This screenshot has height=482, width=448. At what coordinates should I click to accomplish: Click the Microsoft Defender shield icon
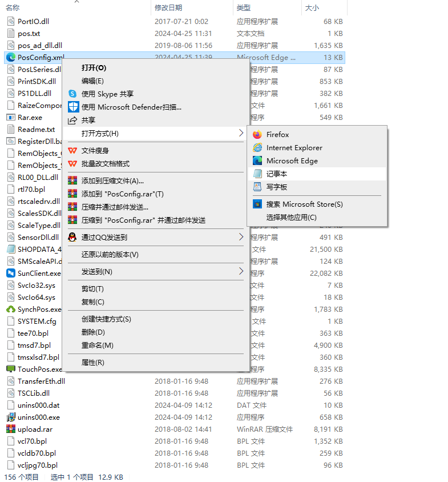(73, 107)
